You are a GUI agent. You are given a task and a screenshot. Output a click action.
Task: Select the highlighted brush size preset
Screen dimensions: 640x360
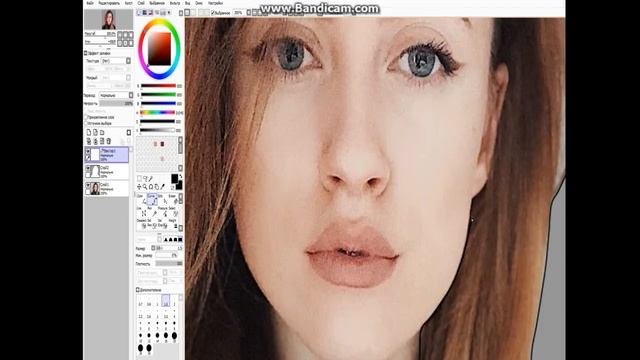tap(165, 300)
